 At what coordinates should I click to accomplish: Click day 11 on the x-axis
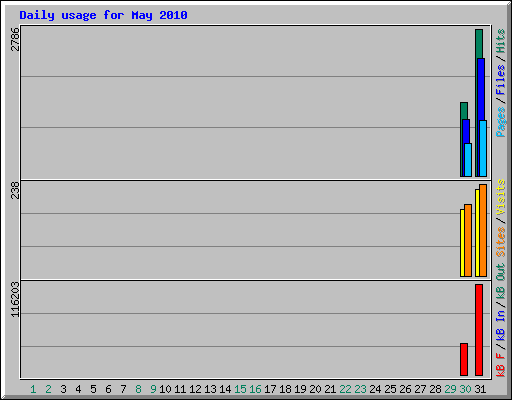pos(180,389)
